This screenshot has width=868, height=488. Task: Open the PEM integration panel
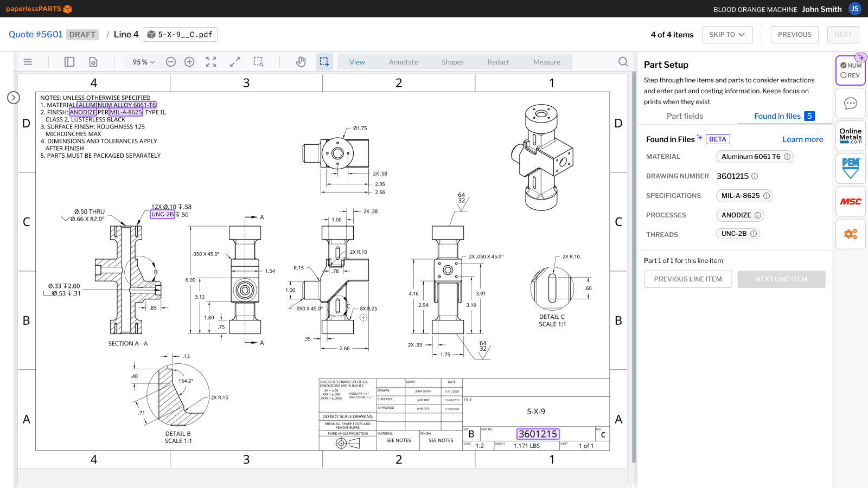pyautogui.click(x=850, y=168)
